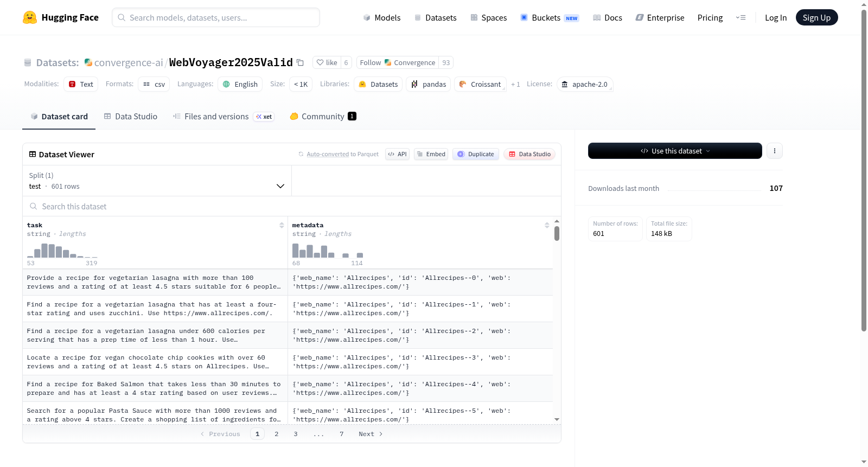868x467 pixels.
Task: Jump to page 7 of the dataset
Action: point(342,434)
